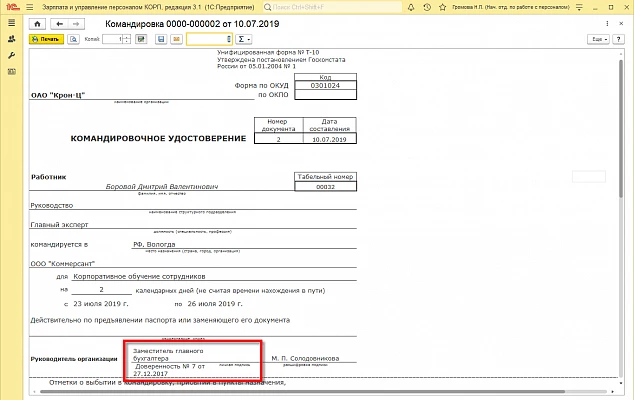634x400 pixels.
Task: Open favorites star icon
Action: [x=442, y=7]
